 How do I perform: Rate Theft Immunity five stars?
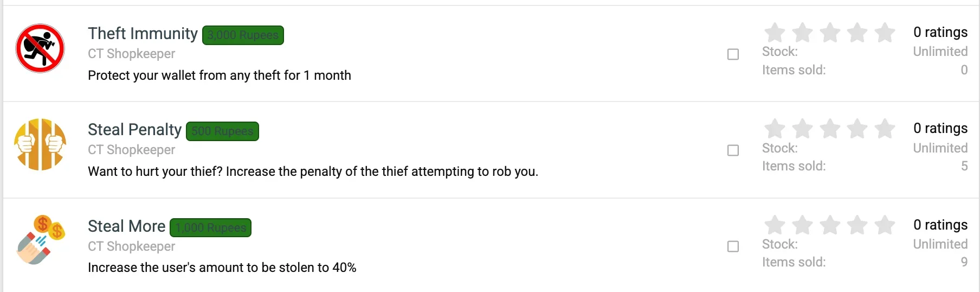885,33
